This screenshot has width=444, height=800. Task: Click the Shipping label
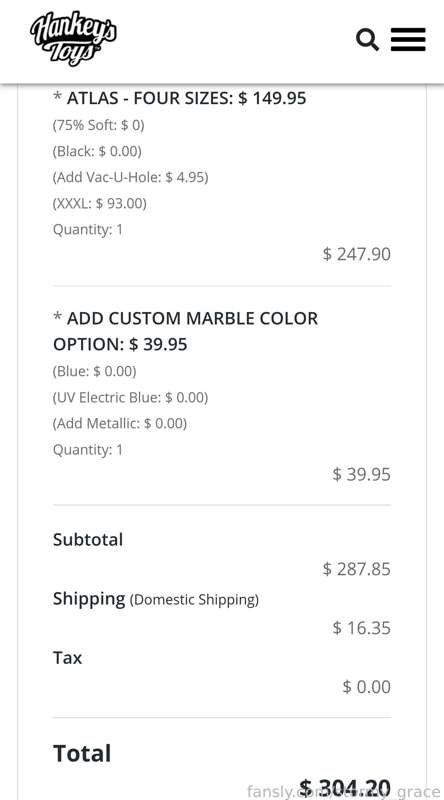pyautogui.click(x=89, y=598)
